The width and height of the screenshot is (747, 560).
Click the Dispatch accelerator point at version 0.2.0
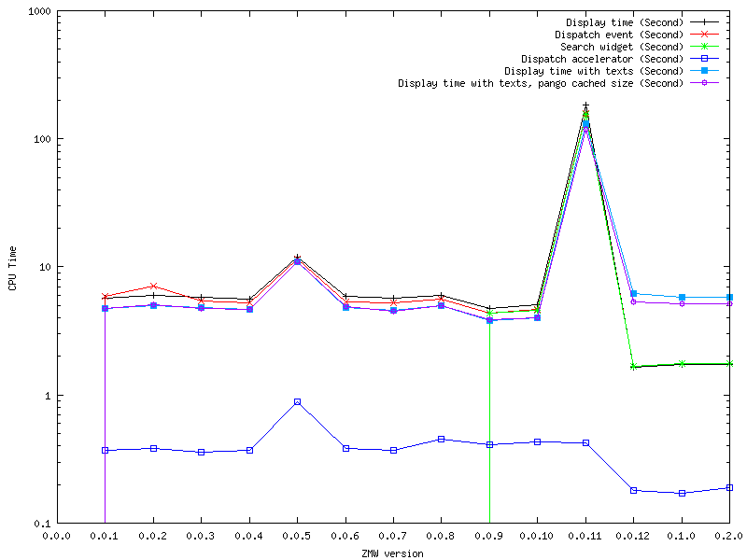pyautogui.click(x=728, y=487)
